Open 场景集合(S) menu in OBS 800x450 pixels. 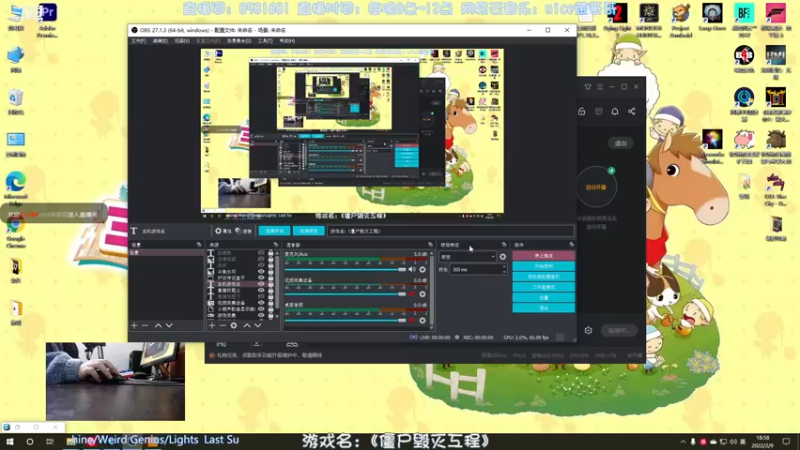pos(239,41)
